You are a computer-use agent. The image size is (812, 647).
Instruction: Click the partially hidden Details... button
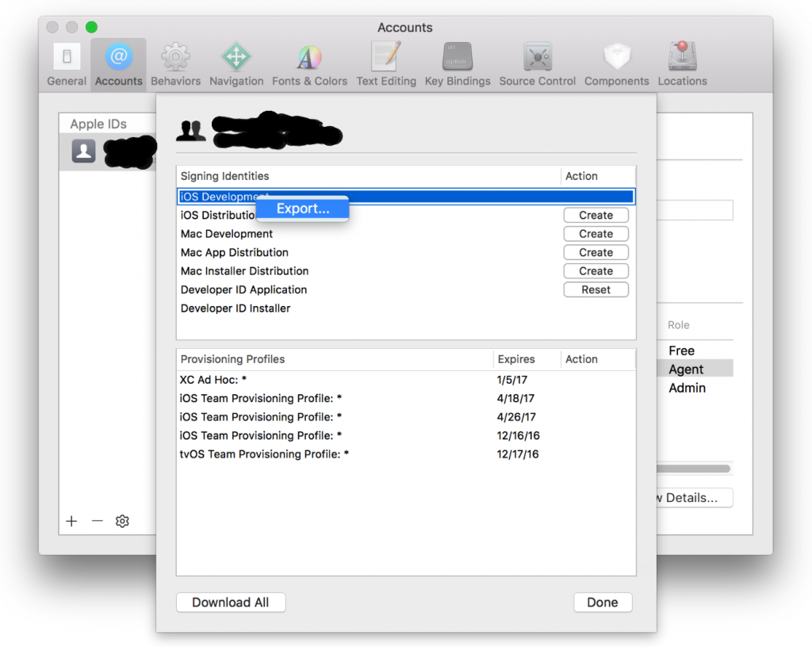click(695, 498)
